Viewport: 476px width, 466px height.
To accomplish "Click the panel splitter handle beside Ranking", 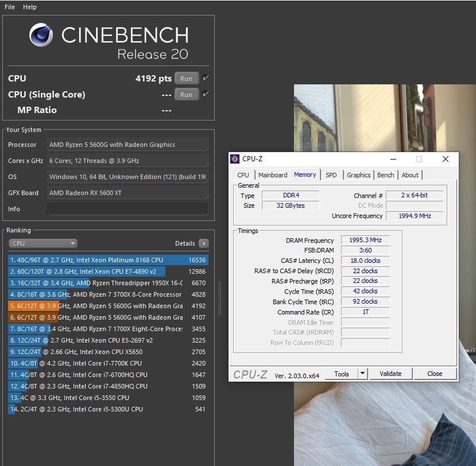I will (219, 298).
